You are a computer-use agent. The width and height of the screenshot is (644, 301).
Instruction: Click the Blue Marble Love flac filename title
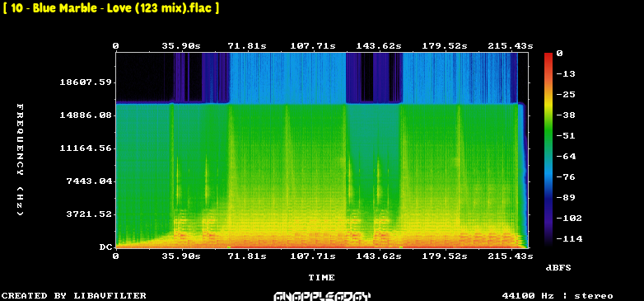click(x=111, y=7)
